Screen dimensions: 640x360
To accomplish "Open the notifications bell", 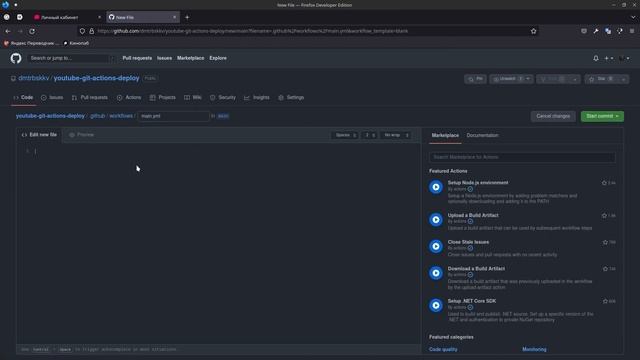I will coord(596,58).
